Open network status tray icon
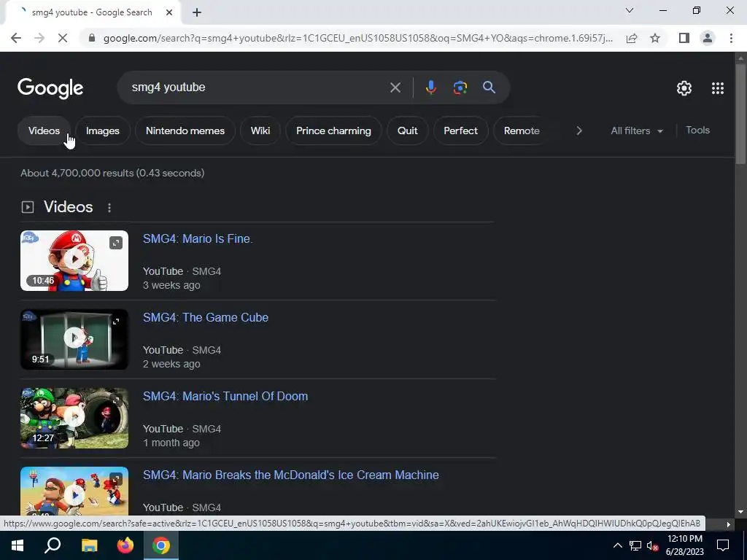Screen dimensions: 747x560 click(635, 545)
